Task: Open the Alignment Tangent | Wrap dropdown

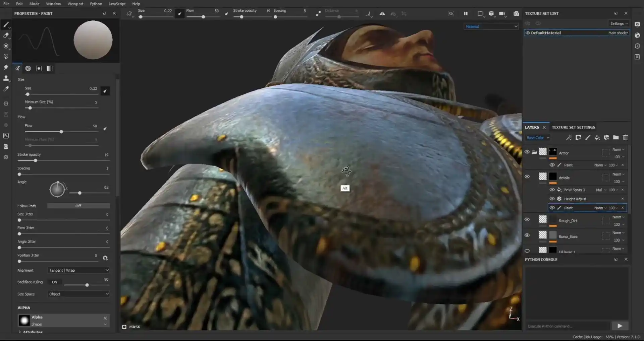Action: pyautogui.click(x=78, y=270)
